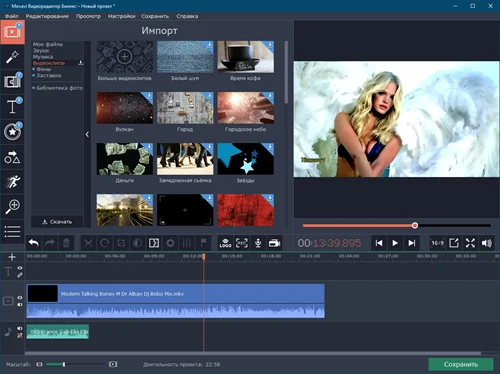The height and width of the screenshot is (374, 500).
Task: Select Мои файлы in import list
Action: pos(48,44)
